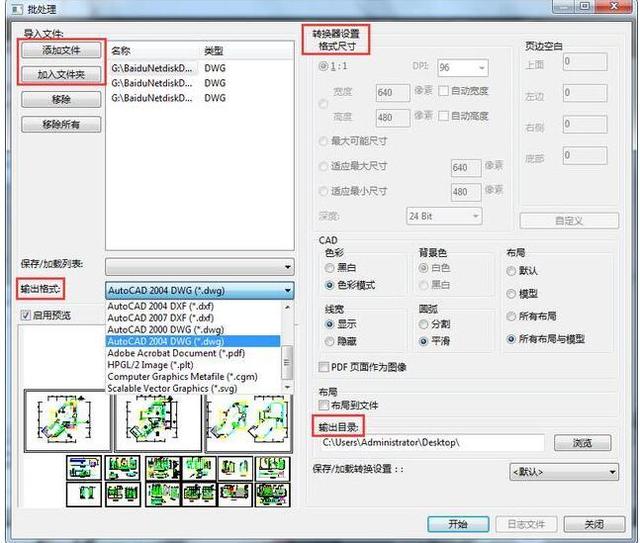Viewport: 640px width, 543px height.
Task: Open third large drawing preview thumbnail
Action: point(249,421)
